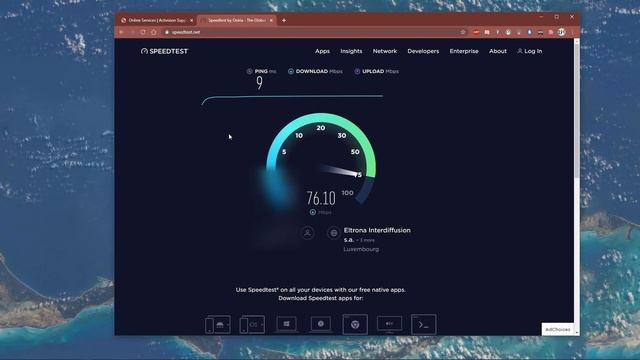Click the UPLOAD Mbps label
The width and height of the screenshot is (640, 360).
click(380, 71)
